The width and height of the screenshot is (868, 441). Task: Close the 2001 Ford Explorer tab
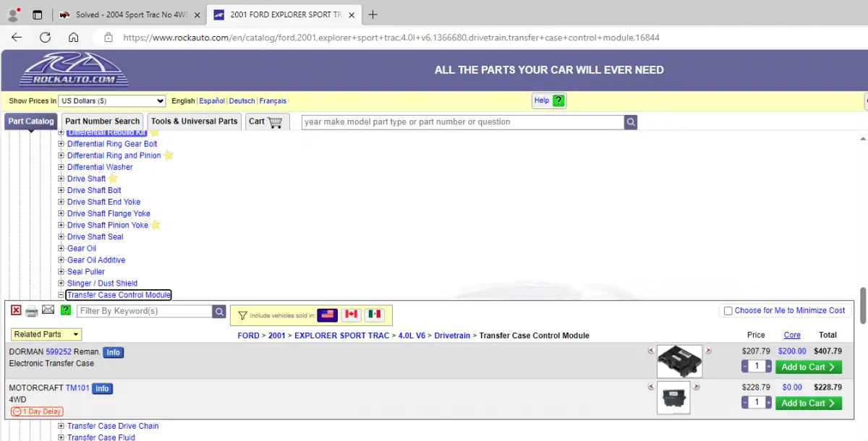click(x=352, y=14)
